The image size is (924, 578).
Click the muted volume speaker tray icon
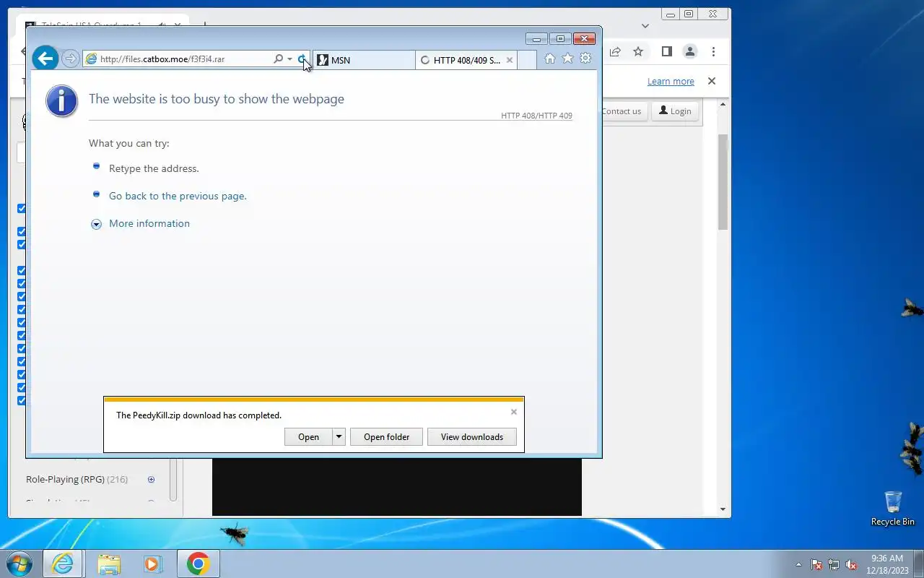[852, 564]
